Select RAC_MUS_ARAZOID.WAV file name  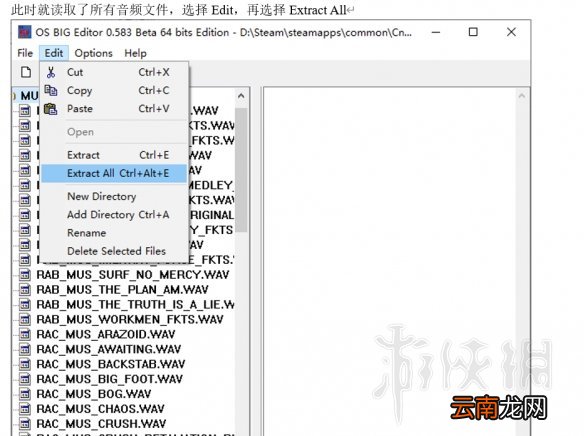click(x=106, y=334)
